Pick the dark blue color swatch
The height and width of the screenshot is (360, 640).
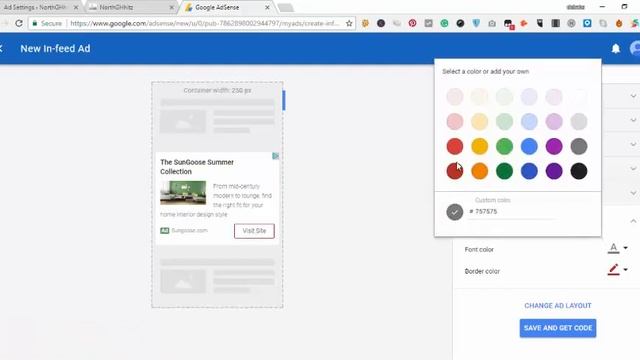click(x=529, y=171)
